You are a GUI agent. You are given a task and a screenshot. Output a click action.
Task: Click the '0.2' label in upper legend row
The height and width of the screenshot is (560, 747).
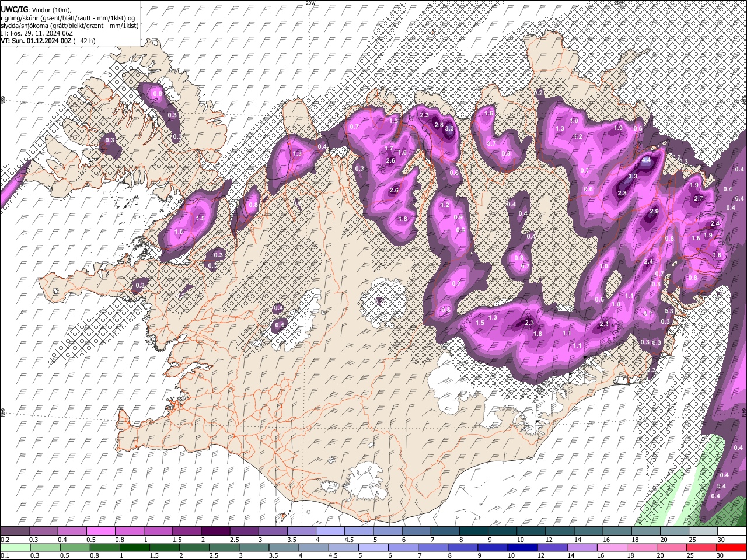[5, 540]
